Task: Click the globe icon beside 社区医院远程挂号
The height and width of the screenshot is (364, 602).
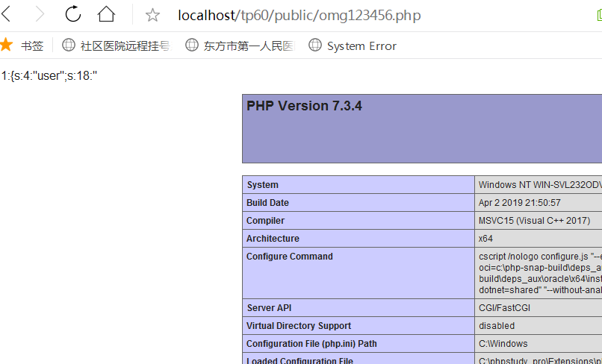Action: point(69,45)
